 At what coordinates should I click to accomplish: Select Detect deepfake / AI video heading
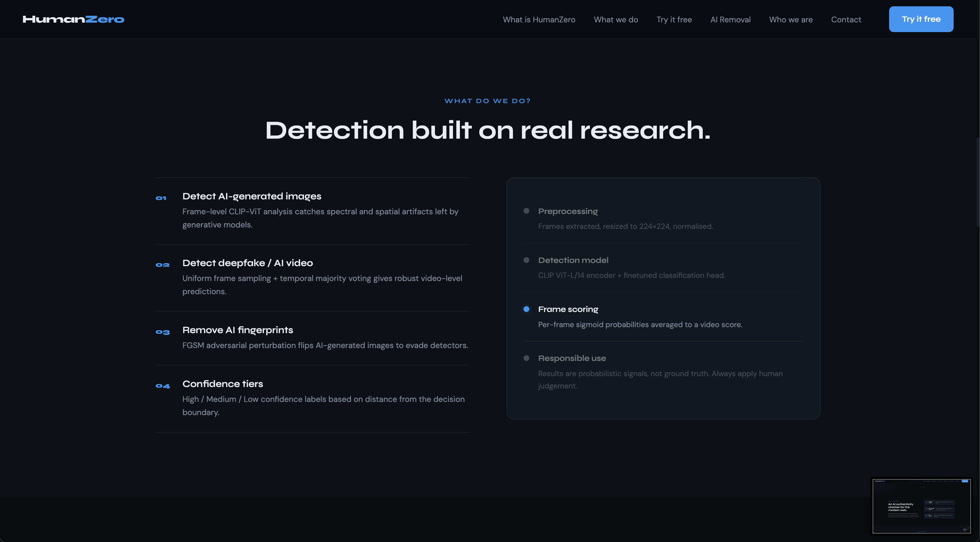247,263
